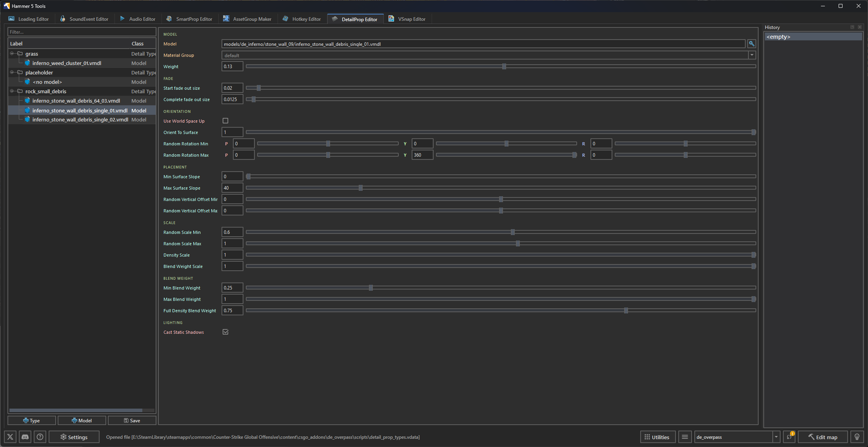Viewport: 868px width, 447px height.
Task: Click the Hammer 5 Tools app icon
Action: (7, 6)
